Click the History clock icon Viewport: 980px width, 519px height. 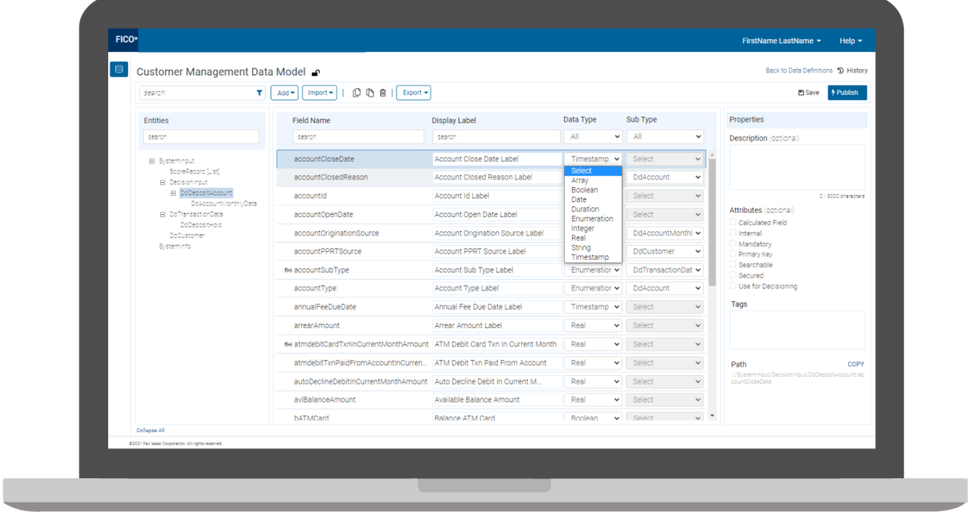[841, 71]
